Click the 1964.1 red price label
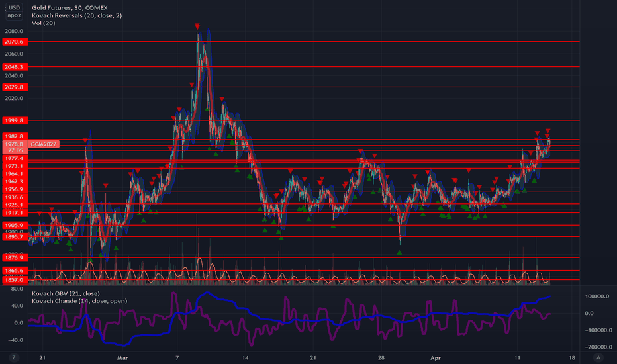617x364 pixels. pos(14,173)
